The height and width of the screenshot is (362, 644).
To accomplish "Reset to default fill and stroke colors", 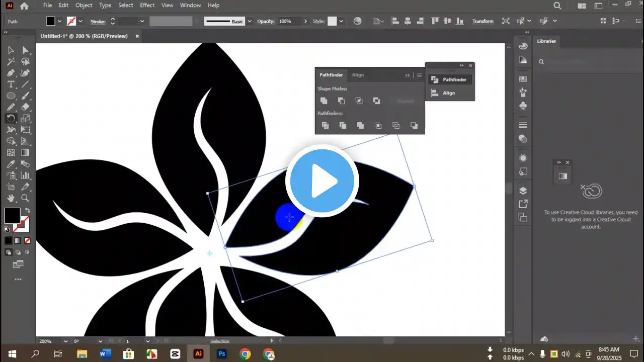I will [x=7, y=229].
